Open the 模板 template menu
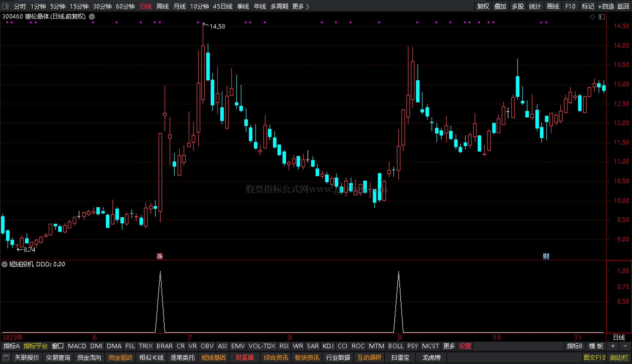 [x=596, y=346]
